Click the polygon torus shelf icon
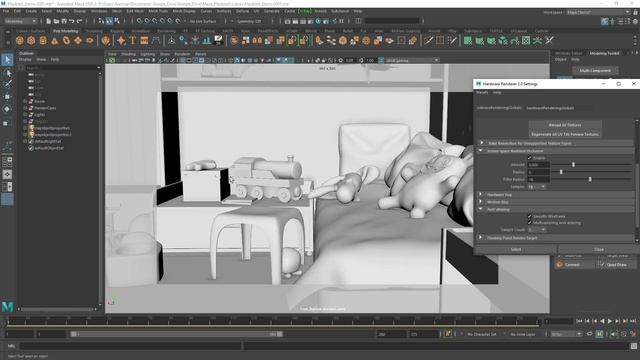Viewport: 640px width, 360px height. point(66,40)
